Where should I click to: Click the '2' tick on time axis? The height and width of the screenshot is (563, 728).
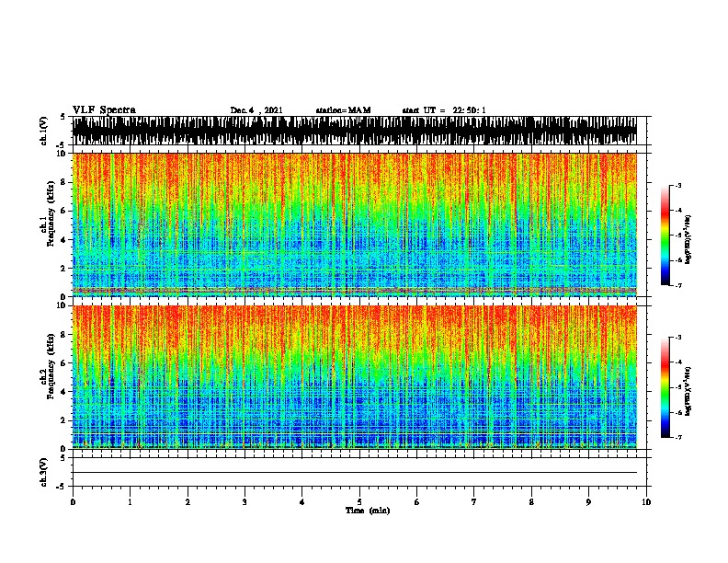(x=188, y=502)
